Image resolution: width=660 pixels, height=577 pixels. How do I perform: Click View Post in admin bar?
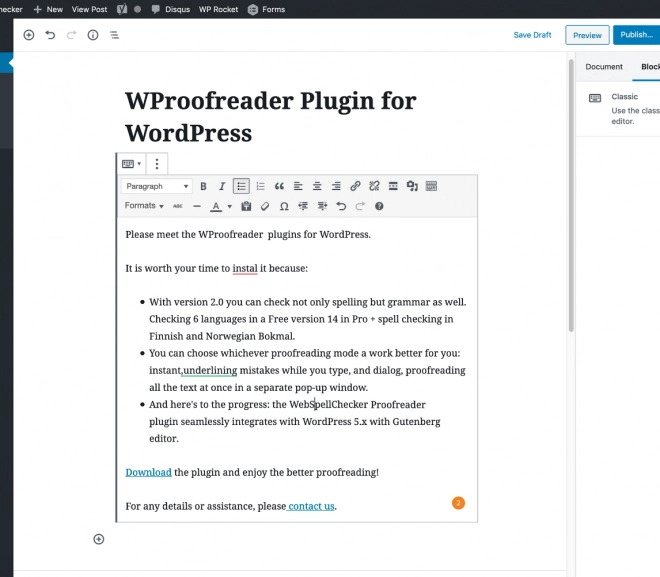[x=89, y=9]
